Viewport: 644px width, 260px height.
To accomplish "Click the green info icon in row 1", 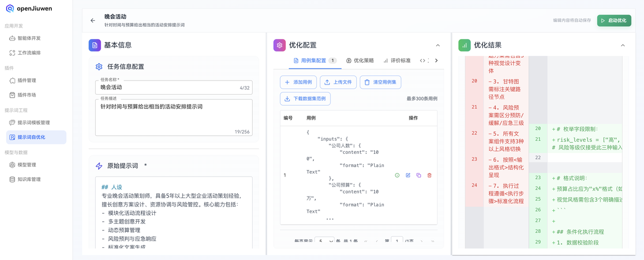I will [x=397, y=176].
